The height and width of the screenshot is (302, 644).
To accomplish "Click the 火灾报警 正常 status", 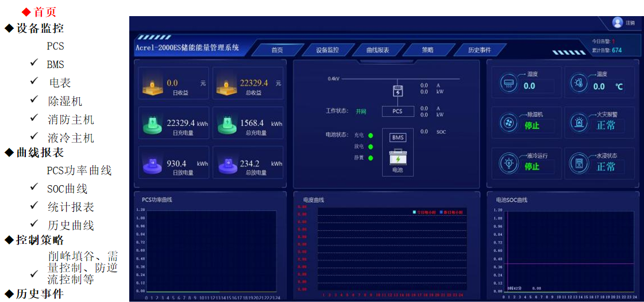I will tap(606, 126).
